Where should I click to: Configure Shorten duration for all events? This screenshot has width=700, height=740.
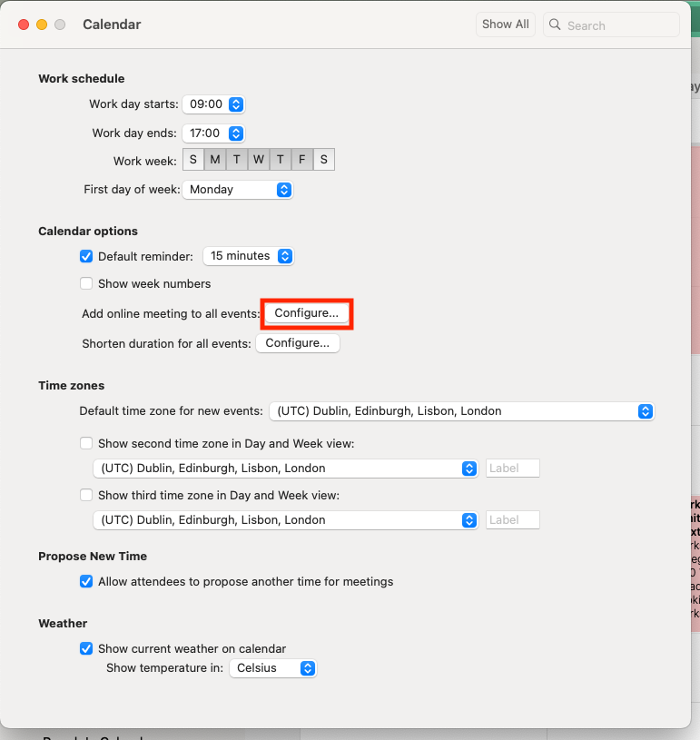298,343
